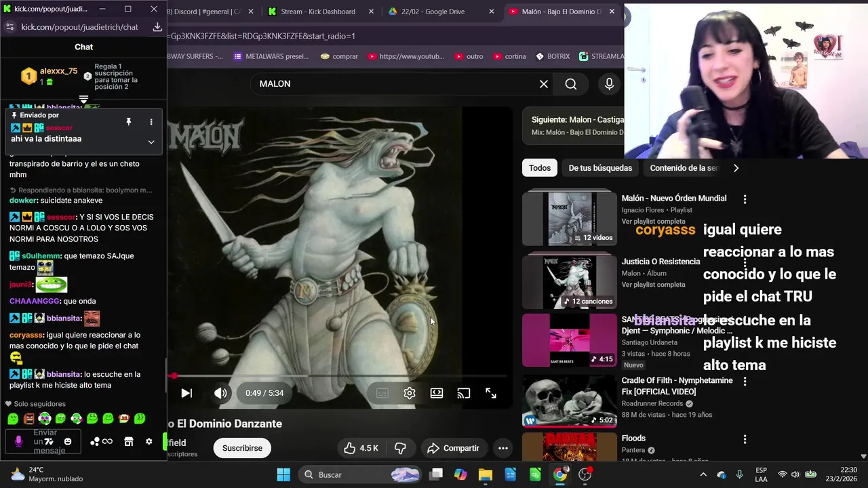The image size is (868, 488).
Task: Click the chat username CHAAANGGG
Action: point(34,301)
